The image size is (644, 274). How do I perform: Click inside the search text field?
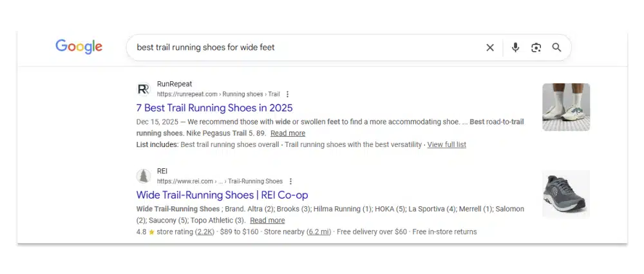303,47
